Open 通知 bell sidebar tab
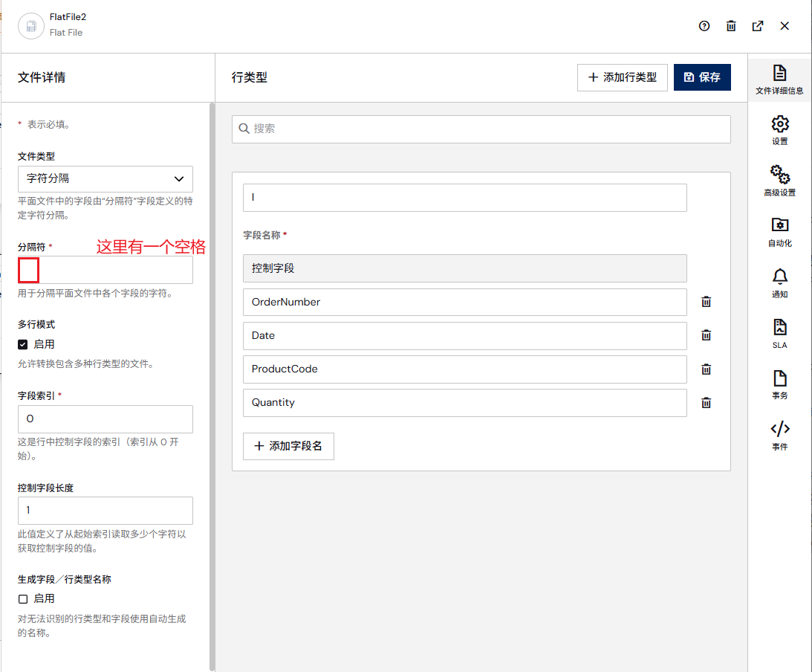Screen dimensions: 812x672 click(x=779, y=283)
